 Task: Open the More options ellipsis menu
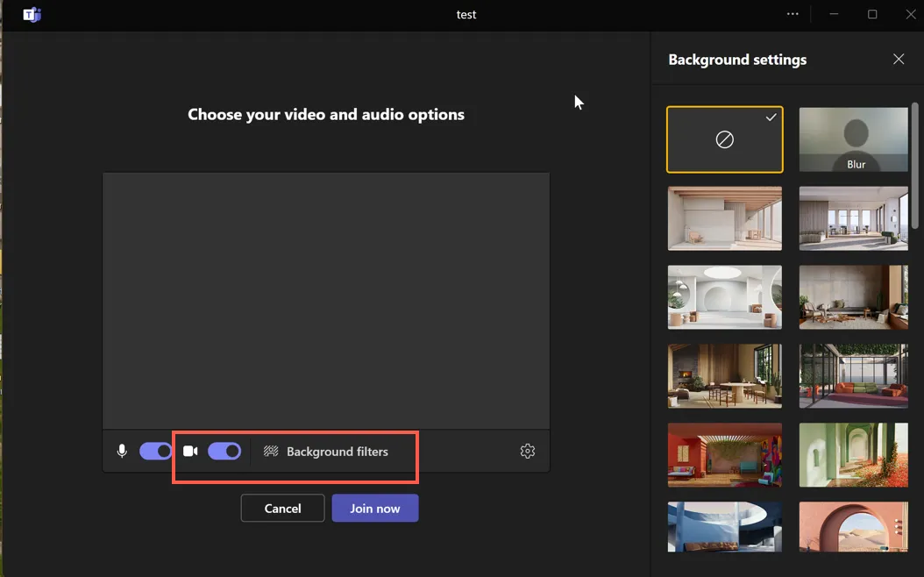793,14
